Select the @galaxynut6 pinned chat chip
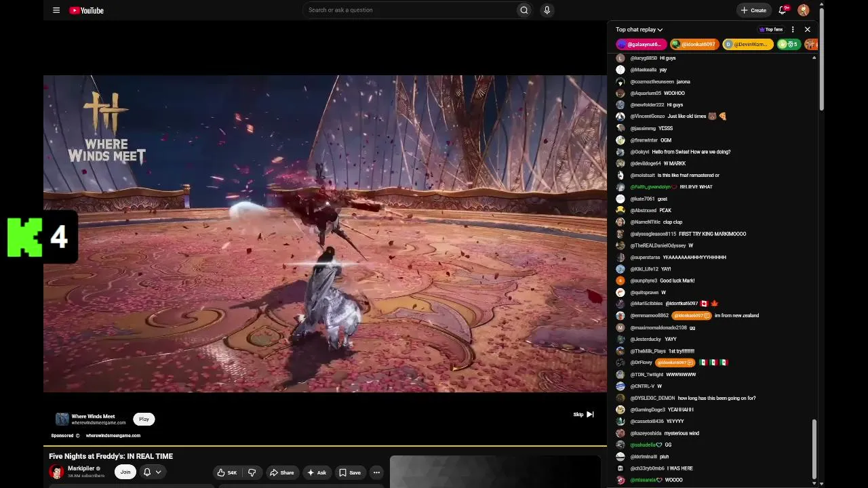Viewport: 868px width, 488px height. tap(641, 44)
